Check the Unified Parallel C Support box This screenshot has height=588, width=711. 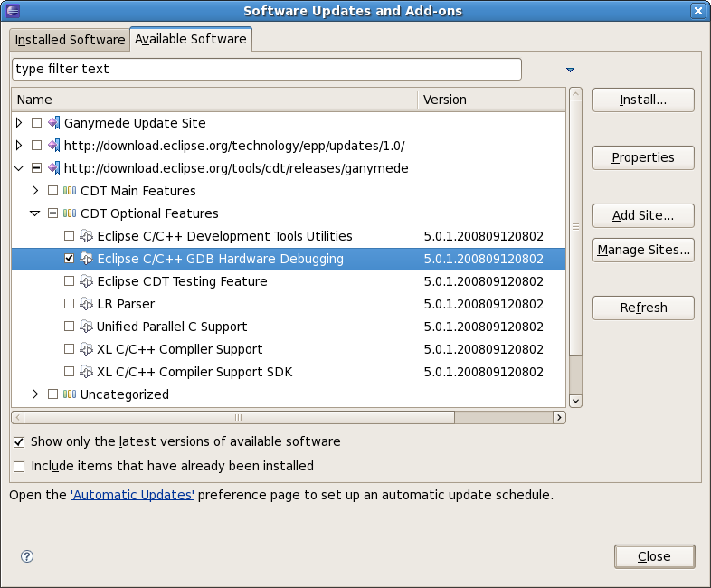69,327
